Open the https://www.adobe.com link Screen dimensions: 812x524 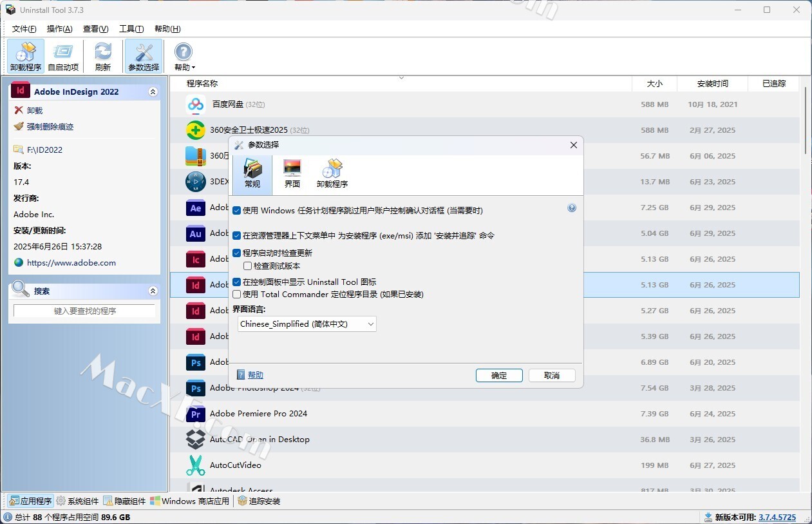click(71, 263)
